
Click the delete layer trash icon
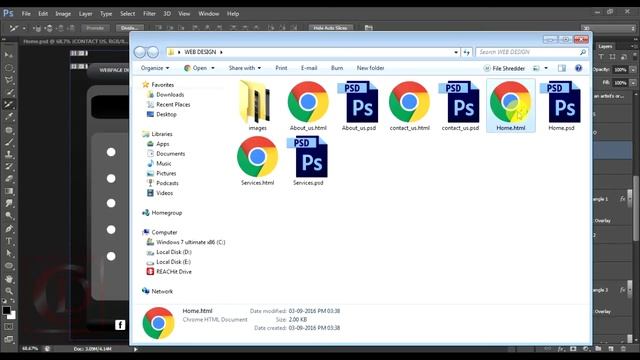(624, 349)
